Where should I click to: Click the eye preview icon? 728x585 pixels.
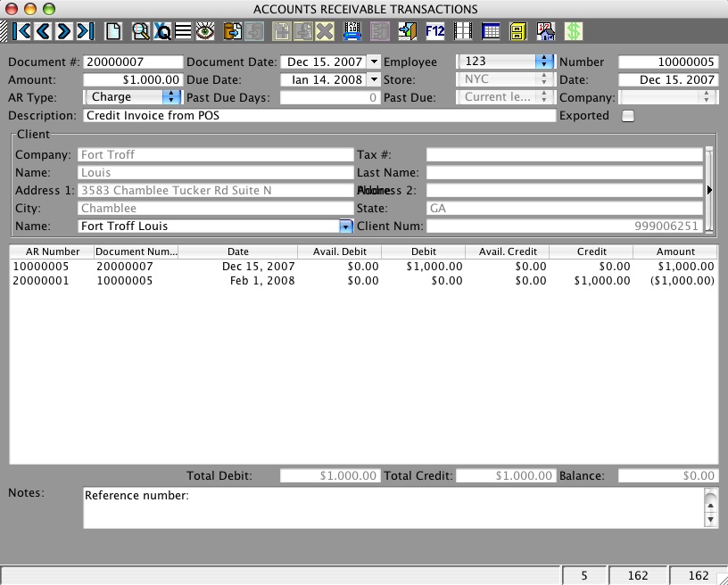pyautogui.click(x=205, y=31)
